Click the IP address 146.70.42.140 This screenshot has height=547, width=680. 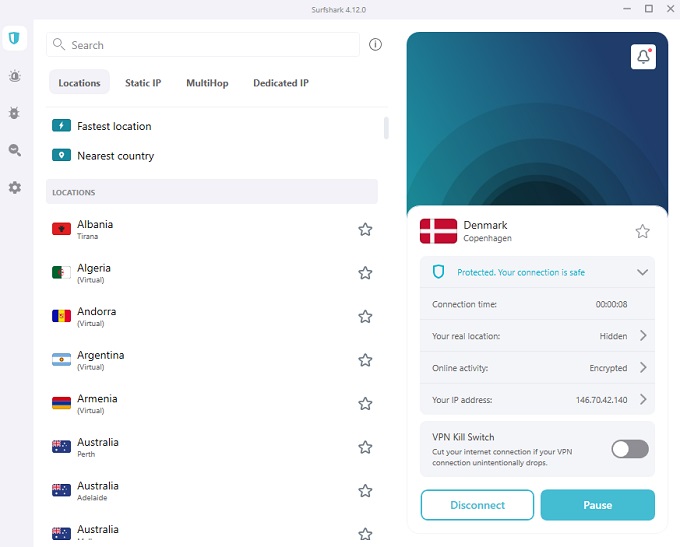click(x=601, y=400)
